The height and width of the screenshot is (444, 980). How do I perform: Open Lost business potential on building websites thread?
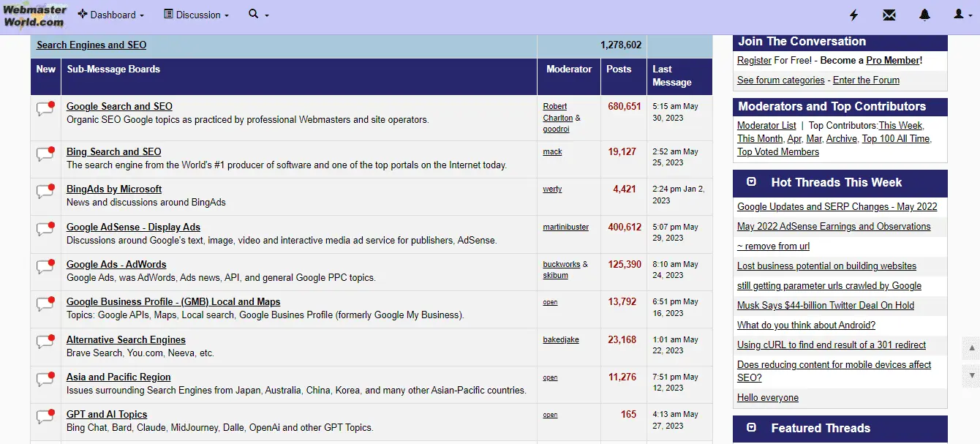[826, 266]
